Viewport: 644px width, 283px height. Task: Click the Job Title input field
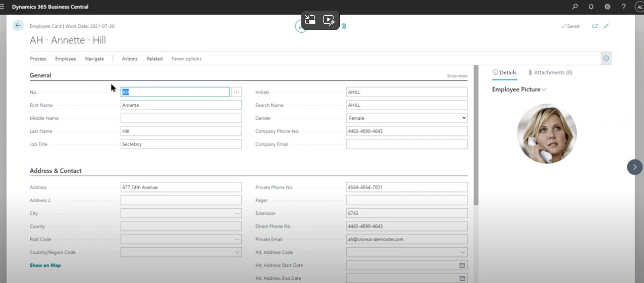click(x=181, y=145)
